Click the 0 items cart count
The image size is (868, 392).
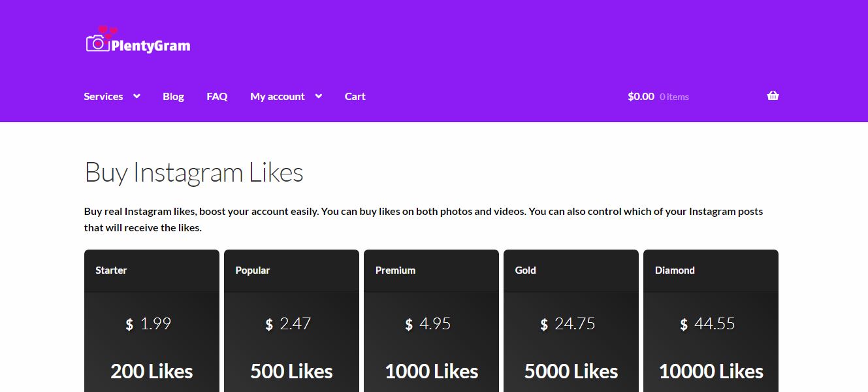[674, 97]
